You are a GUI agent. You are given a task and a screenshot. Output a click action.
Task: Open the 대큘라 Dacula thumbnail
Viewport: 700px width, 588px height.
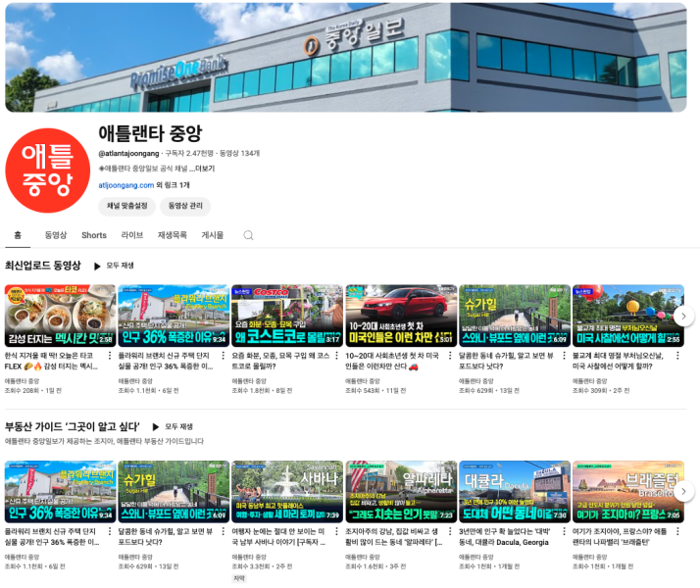(x=515, y=492)
